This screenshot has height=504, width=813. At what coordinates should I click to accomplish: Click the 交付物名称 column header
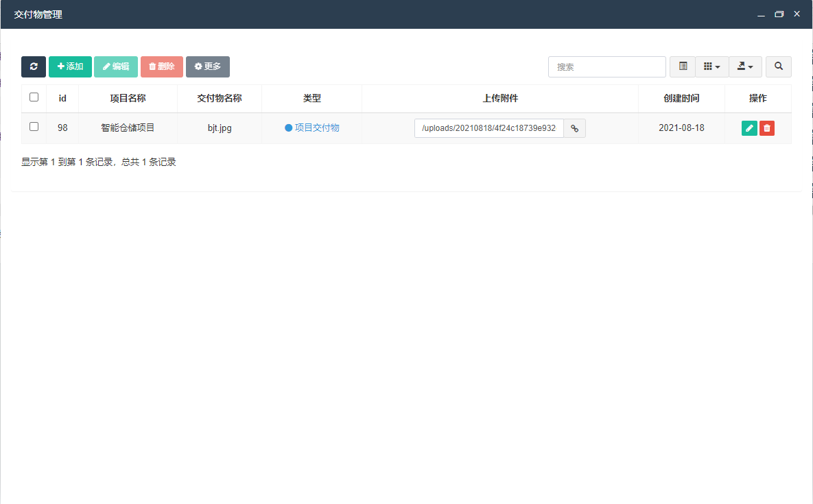[x=220, y=99]
